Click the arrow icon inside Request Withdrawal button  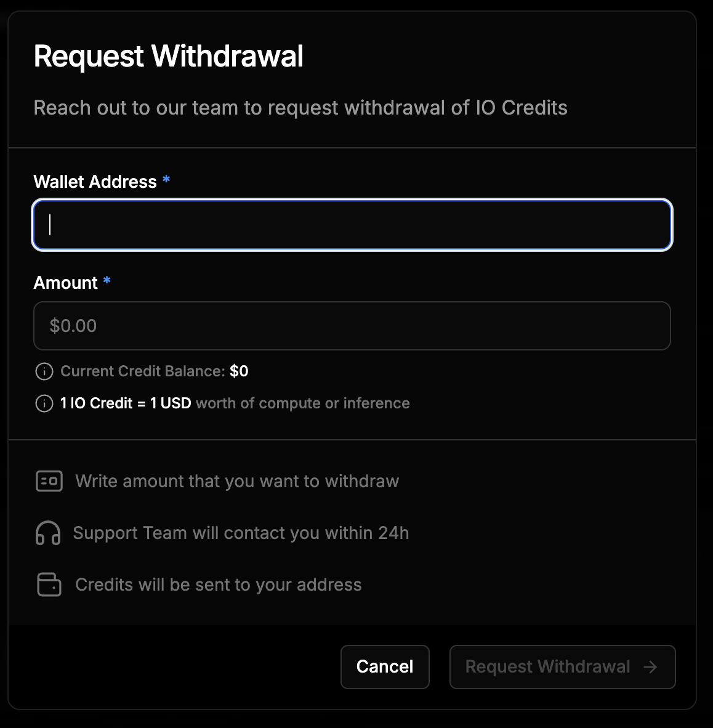click(x=651, y=666)
